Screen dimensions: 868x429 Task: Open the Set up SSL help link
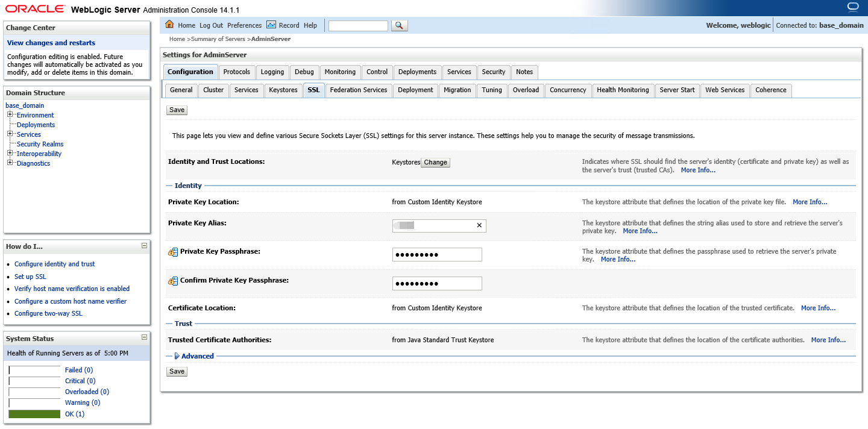[30, 276]
